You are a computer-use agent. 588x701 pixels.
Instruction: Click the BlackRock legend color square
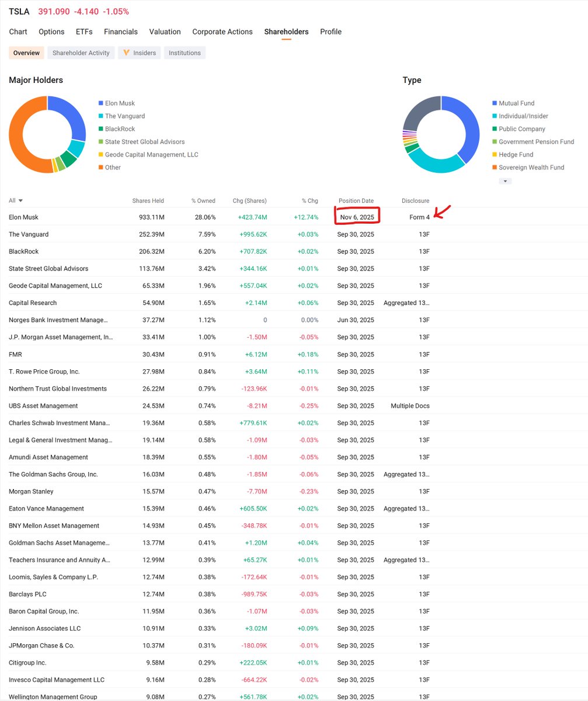point(101,129)
